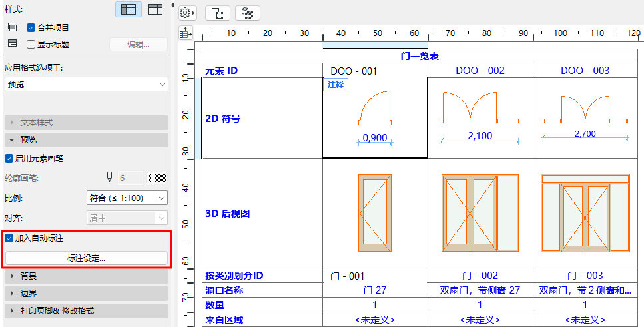This screenshot has height=327, width=644.
Task: Select the 按类别划分ID row header
Action: pyautogui.click(x=262, y=276)
